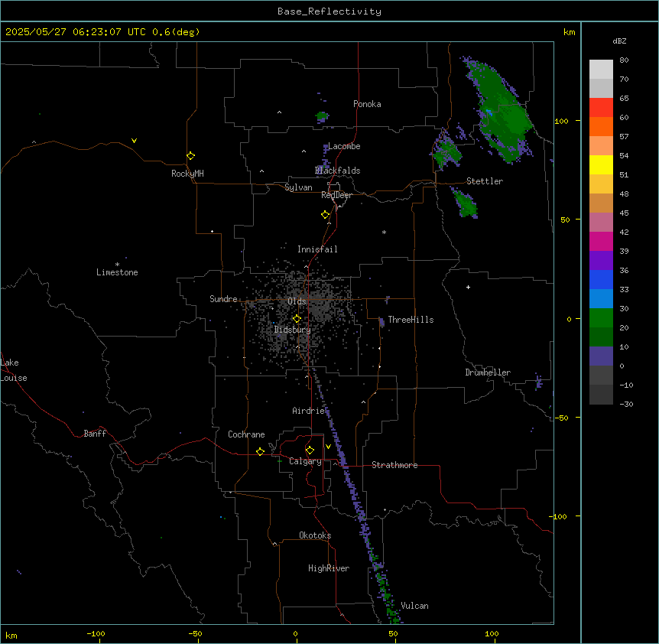
Task: Click the -50 tick label on the bottom axis
Action: coord(195,633)
